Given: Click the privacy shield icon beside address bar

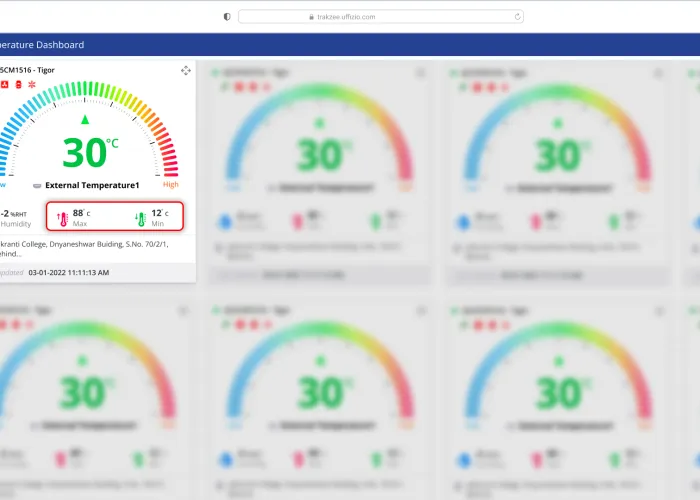Looking at the screenshot, I should (227, 16).
